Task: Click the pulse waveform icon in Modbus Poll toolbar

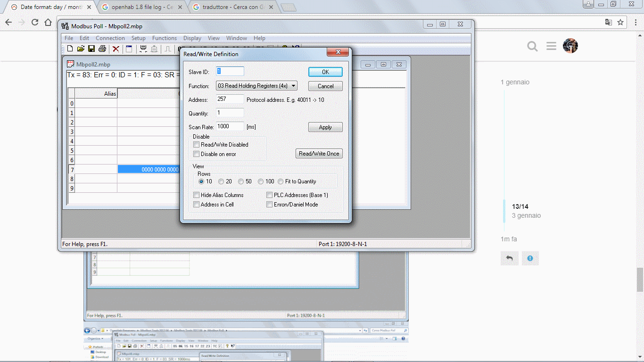Action: (168, 49)
